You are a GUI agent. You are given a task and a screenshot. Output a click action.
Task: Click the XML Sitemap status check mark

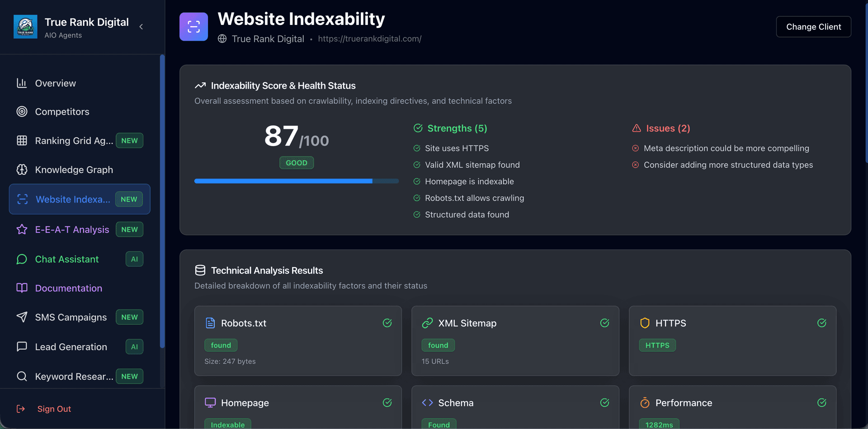604,323
